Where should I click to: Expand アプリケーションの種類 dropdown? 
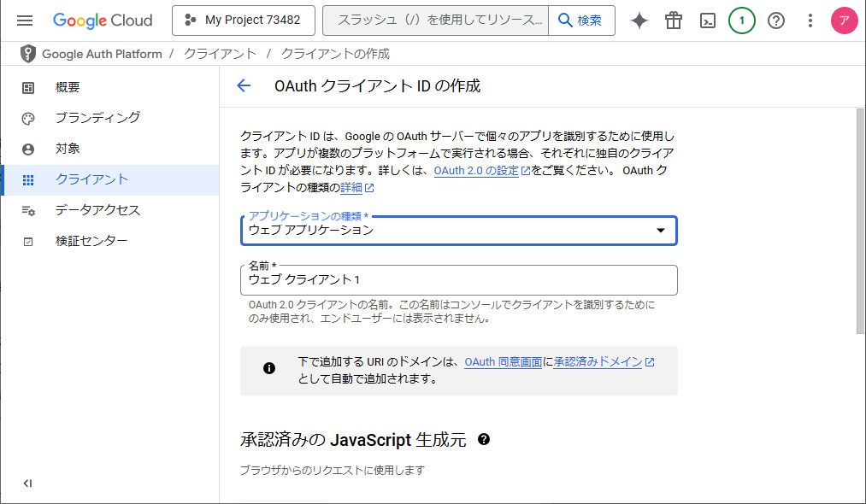point(459,230)
